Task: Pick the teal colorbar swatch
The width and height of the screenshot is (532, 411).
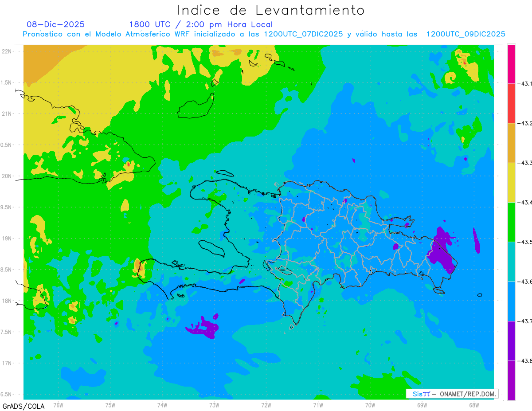Action: pos(511,262)
